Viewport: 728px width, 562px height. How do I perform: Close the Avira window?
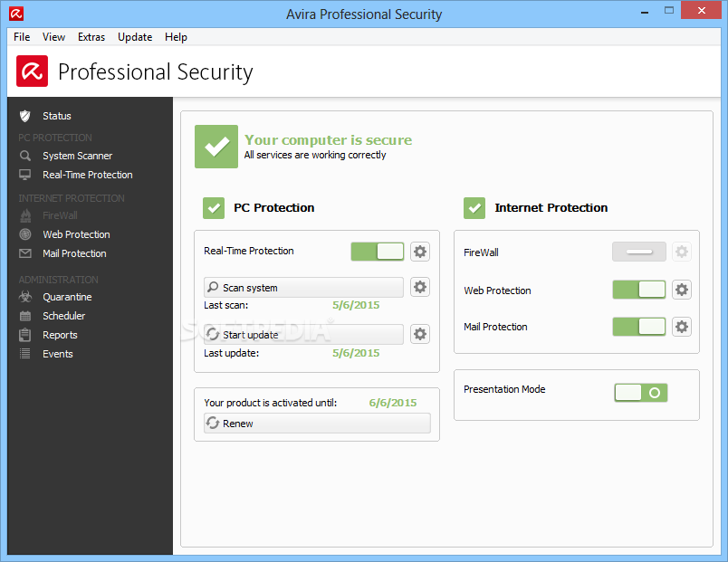[702, 10]
